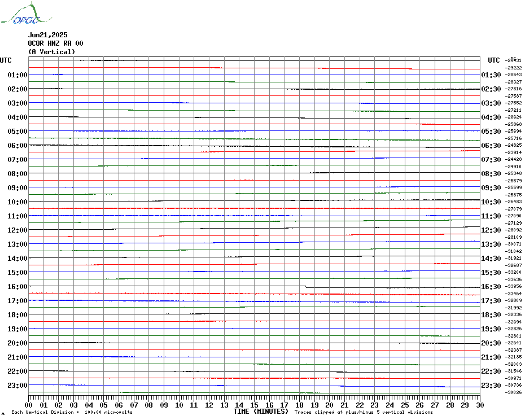Click the offset value -24825
Viewport: 525px width, 420px height.
[x=514, y=145]
